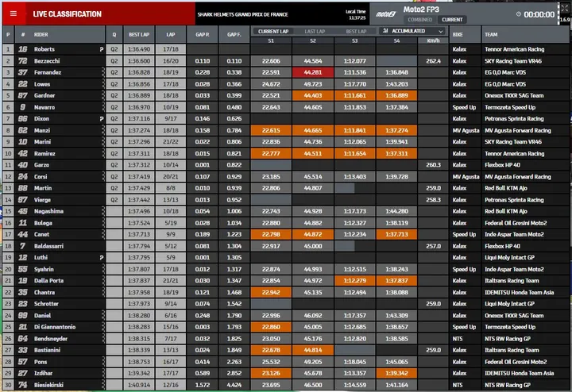Image resolution: width=572 pixels, height=392 pixels.
Task: Open the ACCUMULATED dropdown
Action: coord(413,31)
